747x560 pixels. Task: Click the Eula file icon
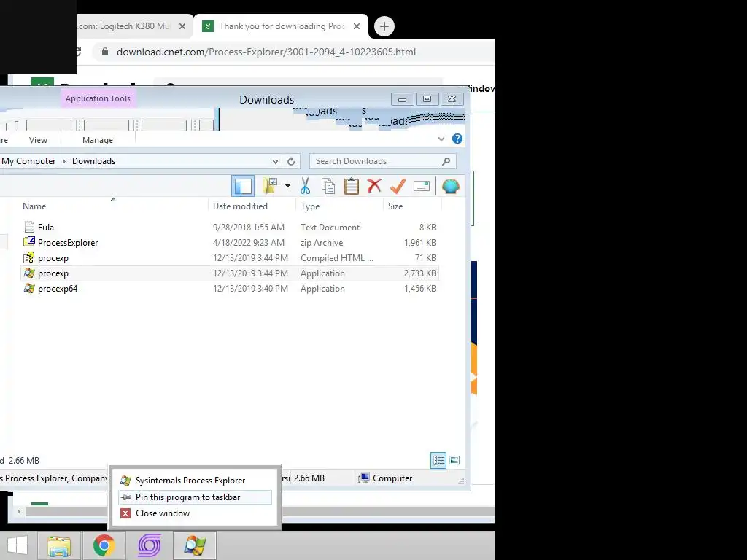(x=29, y=227)
